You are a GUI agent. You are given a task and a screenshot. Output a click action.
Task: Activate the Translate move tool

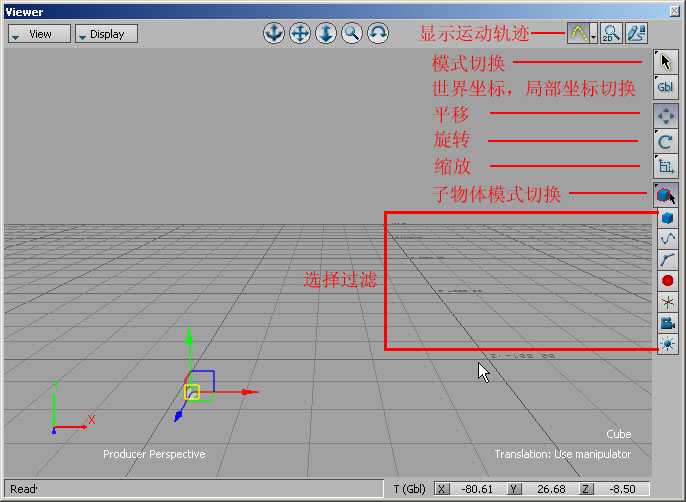click(x=665, y=116)
